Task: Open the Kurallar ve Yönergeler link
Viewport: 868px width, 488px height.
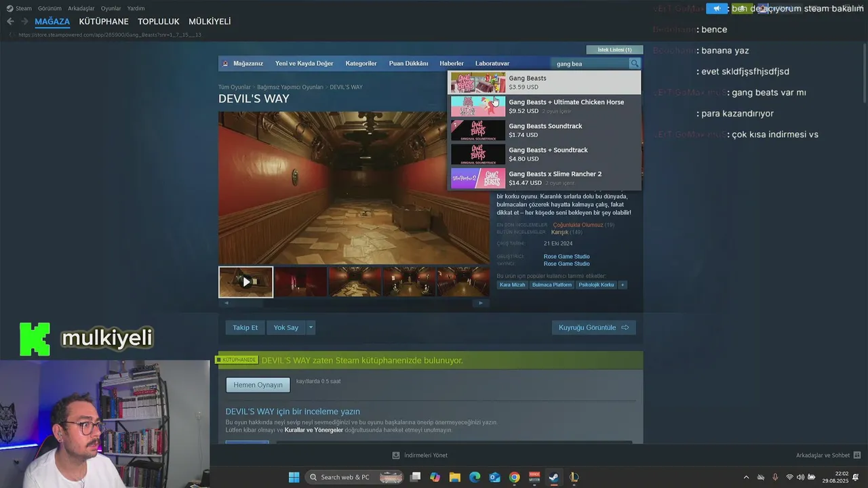Action: 314,430
